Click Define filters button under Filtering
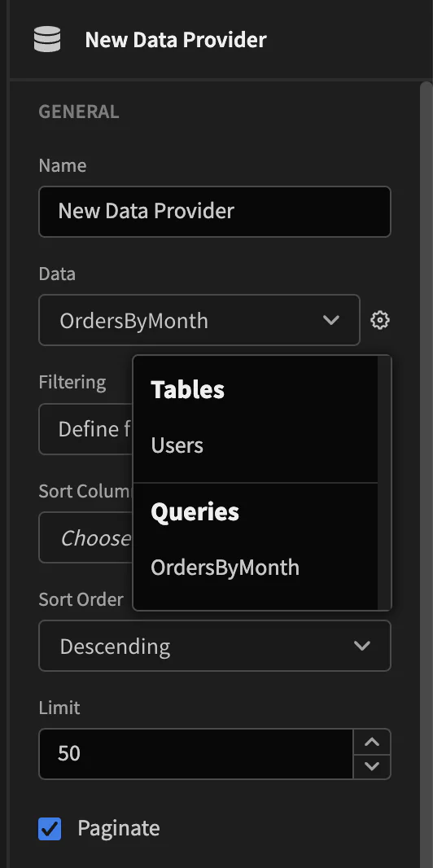Image resolution: width=433 pixels, height=868 pixels. (x=85, y=429)
